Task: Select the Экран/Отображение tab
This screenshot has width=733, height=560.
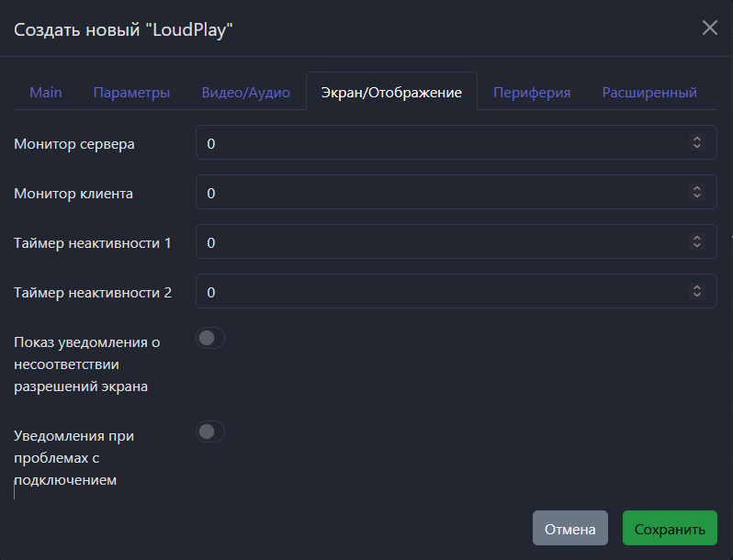Action: pyautogui.click(x=391, y=93)
